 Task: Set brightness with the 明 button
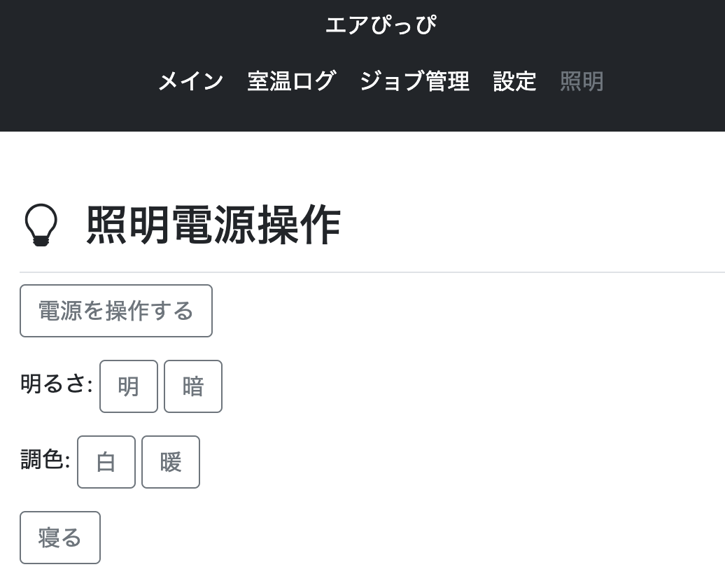point(129,386)
